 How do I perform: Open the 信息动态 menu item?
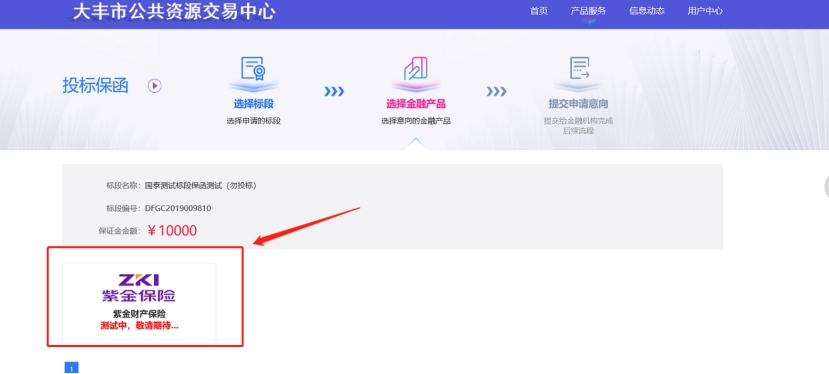point(647,11)
